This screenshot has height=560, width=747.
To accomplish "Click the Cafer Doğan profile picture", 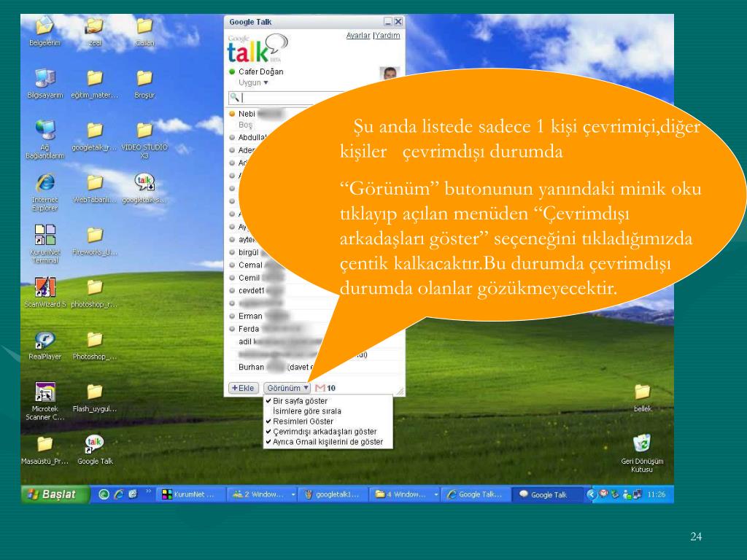I will point(390,73).
